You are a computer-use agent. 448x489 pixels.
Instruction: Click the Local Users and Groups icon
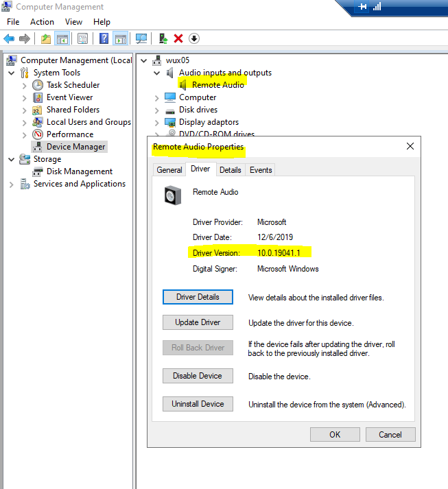pyautogui.click(x=38, y=122)
